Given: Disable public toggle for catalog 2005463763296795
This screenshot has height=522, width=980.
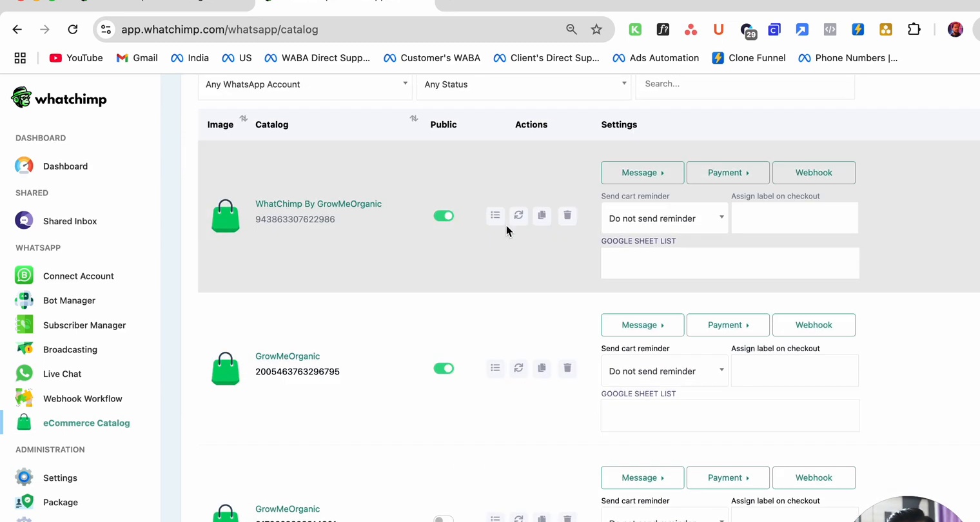Looking at the screenshot, I should click(444, 369).
